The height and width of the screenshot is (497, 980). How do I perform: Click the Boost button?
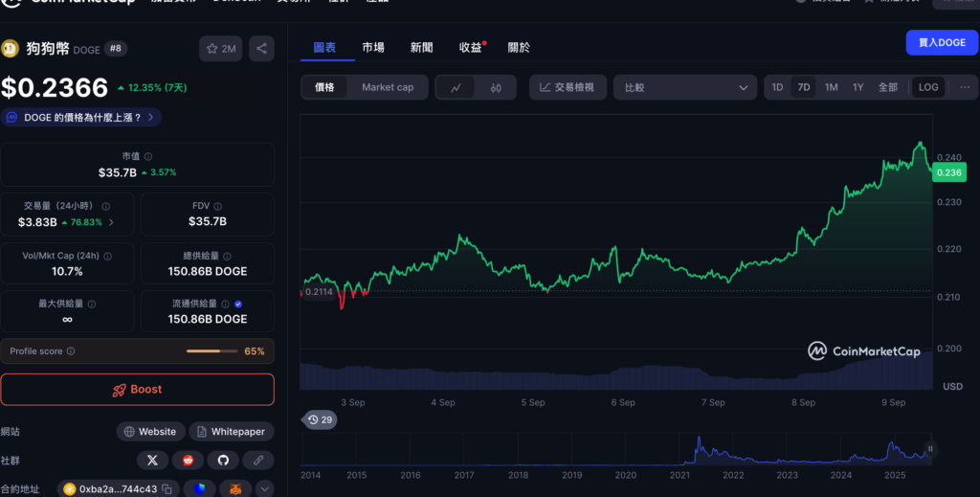137,390
